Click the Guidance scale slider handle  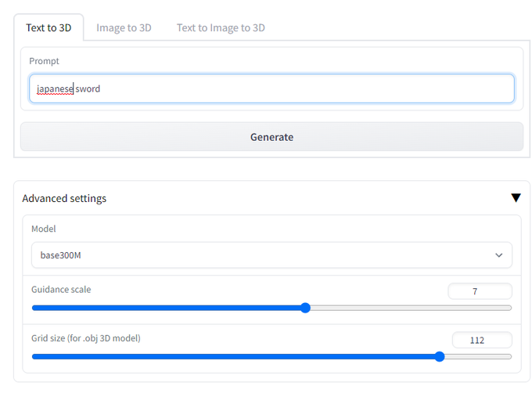coord(305,308)
